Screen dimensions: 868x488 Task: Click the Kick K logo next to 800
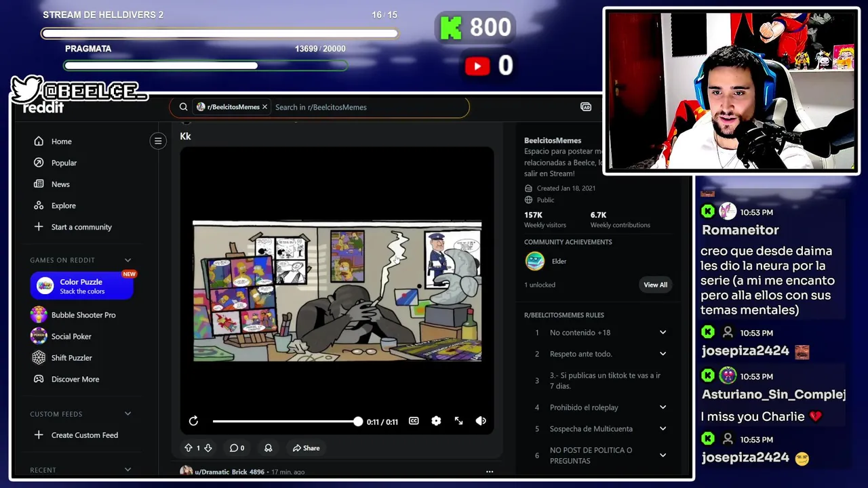pos(451,28)
